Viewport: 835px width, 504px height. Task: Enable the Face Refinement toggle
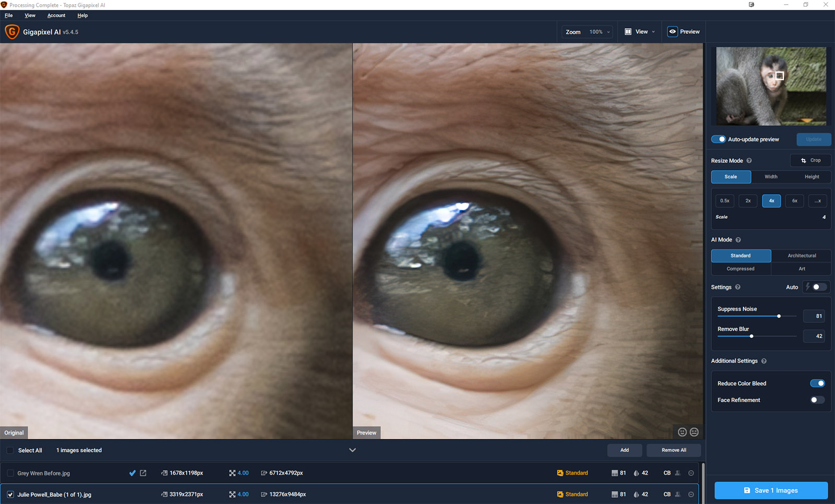click(817, 400)
